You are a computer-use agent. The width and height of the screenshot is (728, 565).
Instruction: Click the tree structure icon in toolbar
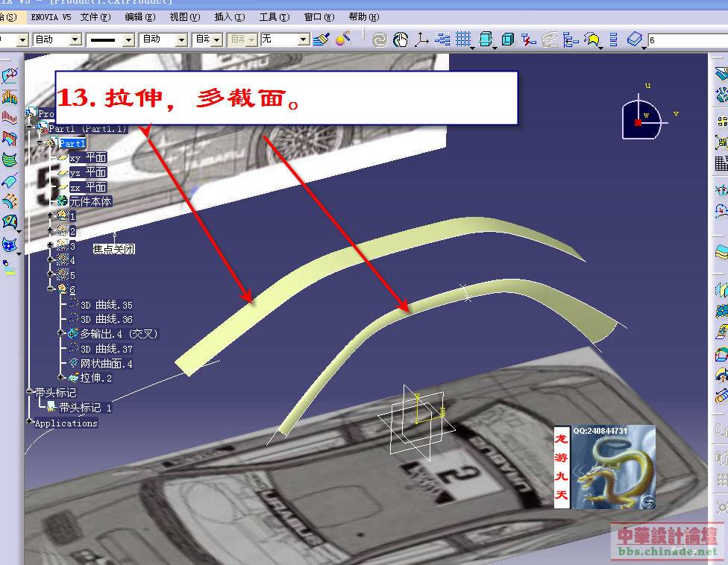point(571,40)
